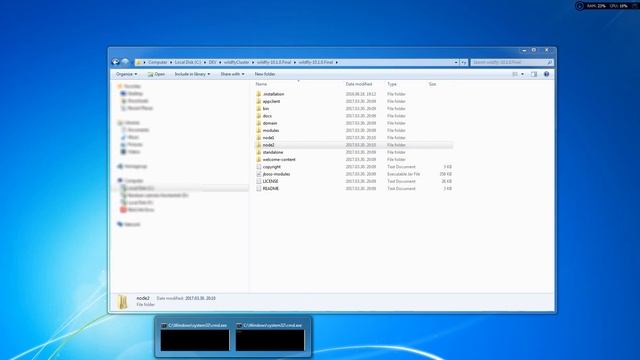Click the magnifier icon in the search box

[x=549, y=62]
